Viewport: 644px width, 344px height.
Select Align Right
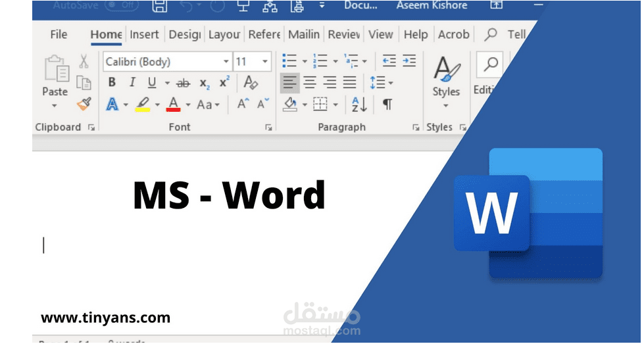(330, 83)
